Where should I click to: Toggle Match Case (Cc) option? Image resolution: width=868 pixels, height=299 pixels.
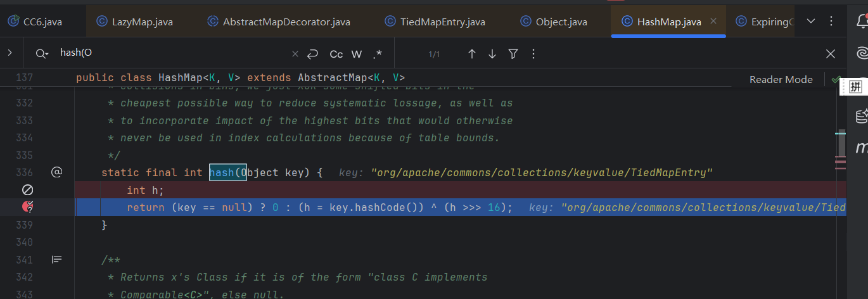coord(336,54)
